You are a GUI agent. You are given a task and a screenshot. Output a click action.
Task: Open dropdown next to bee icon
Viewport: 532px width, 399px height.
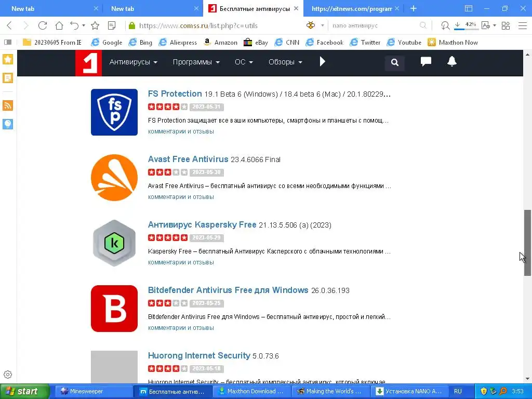click(x=322, y=25)
